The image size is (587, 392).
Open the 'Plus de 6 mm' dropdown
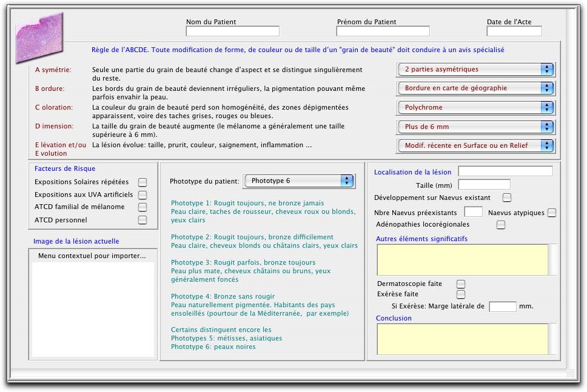point(475,127)
